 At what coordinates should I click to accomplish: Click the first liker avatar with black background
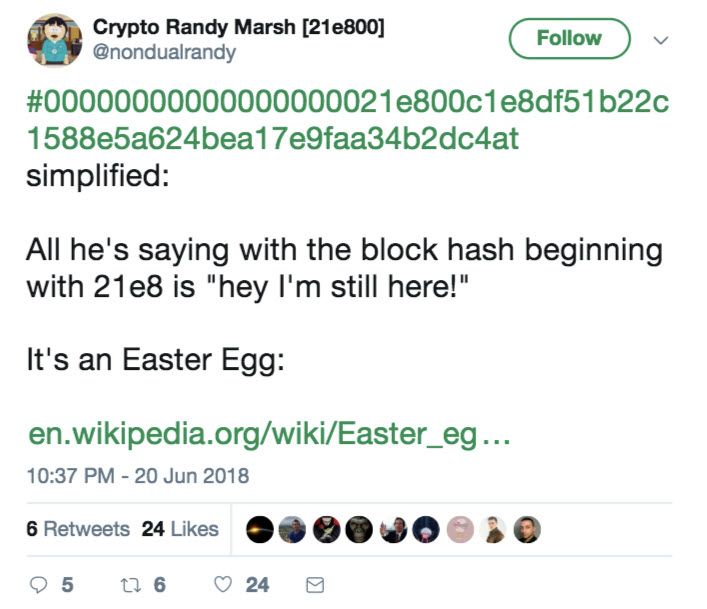262,530
